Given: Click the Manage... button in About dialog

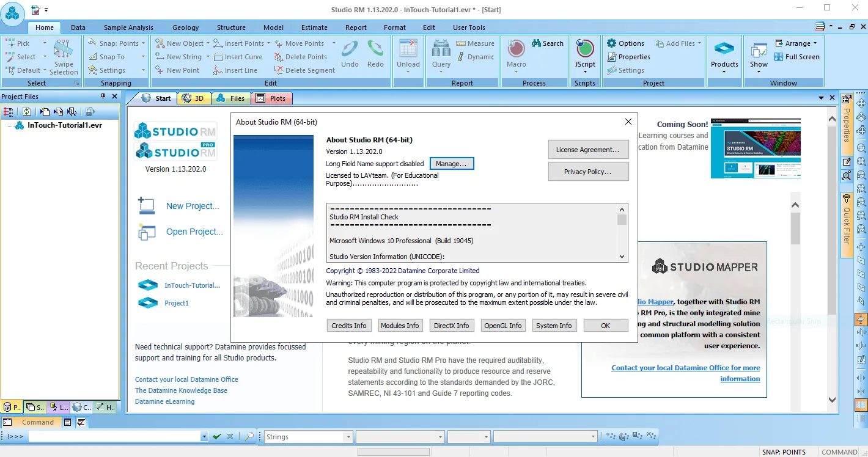Looking at the screenshot, I should 452,164.
